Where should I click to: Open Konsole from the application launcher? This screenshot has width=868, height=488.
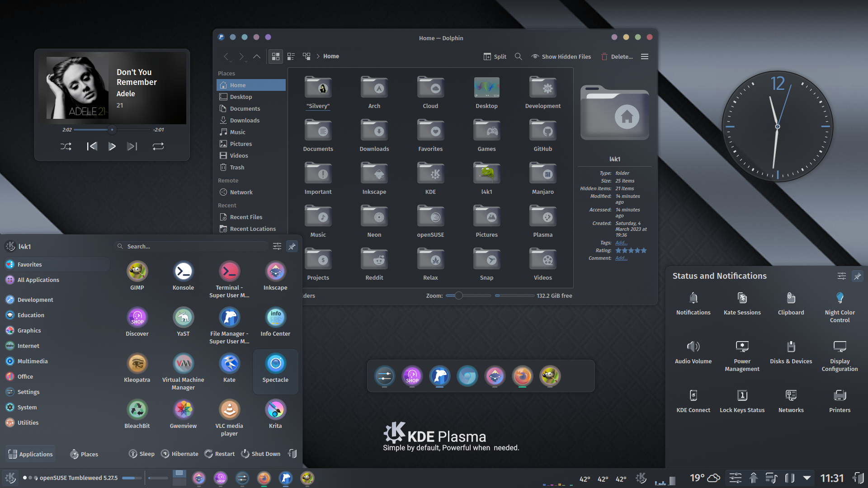[x=183, y=272]
